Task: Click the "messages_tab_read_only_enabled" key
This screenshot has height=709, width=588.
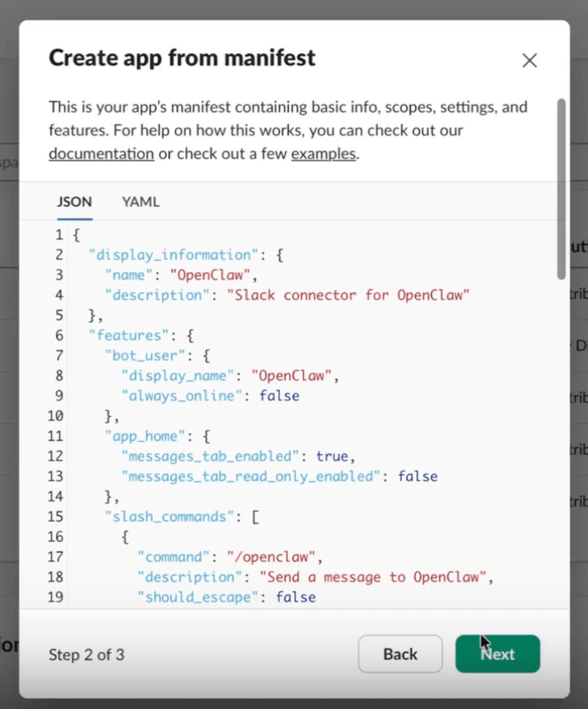Action: pos(251,476)
